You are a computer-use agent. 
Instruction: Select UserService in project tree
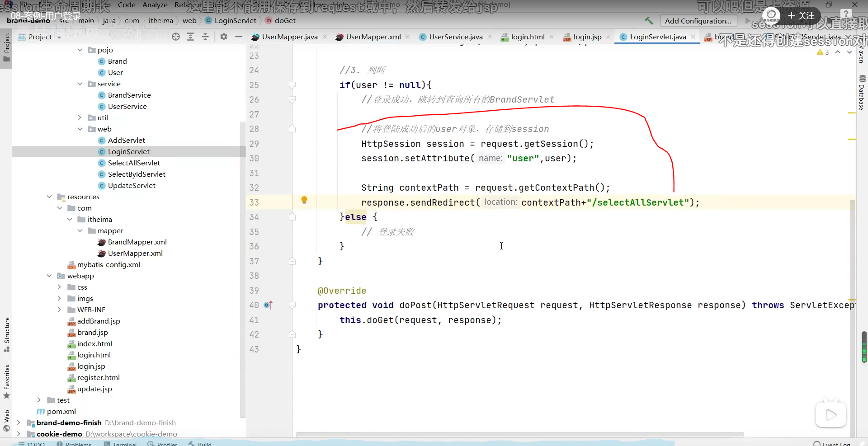[x=127, y=106]
